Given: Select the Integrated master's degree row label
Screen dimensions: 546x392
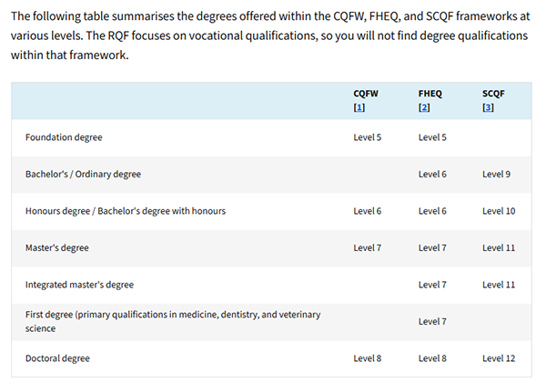Looking at the screenshot, I should (x=79, y=285).
